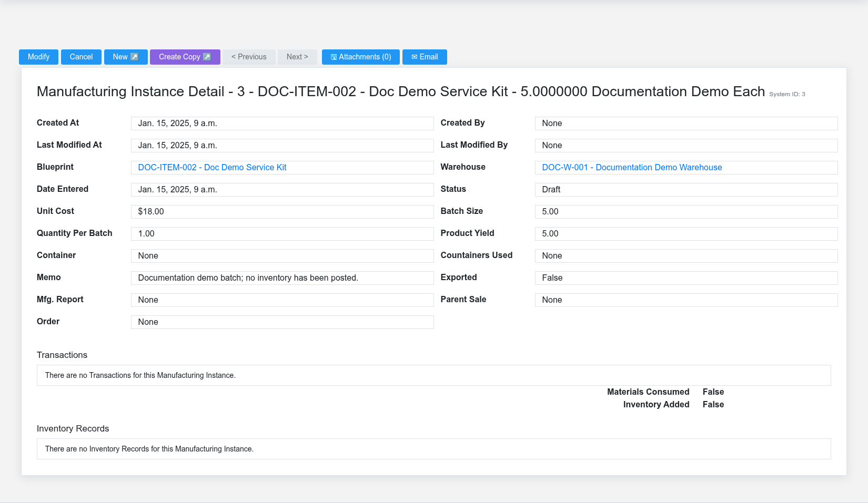Click the Quantity Per Batch value 1.00
The width and height of the screenshot is (868, 503).
pyautogui.click(x=282, y=234)
